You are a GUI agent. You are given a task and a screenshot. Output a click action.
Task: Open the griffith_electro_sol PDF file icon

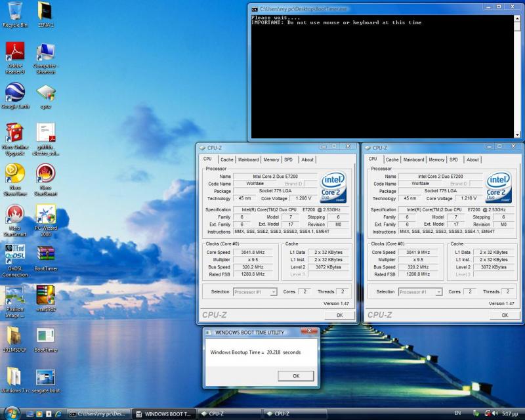[x=45, y=139]
